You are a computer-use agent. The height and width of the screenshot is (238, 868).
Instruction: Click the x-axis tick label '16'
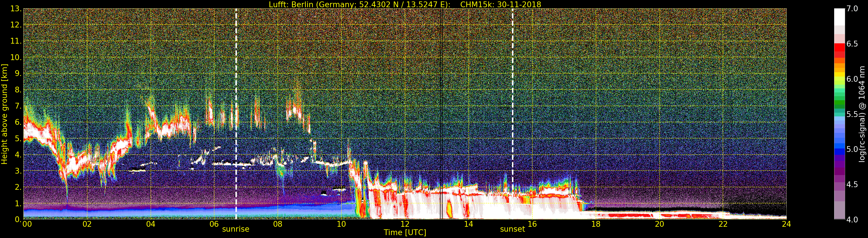[532, 224]
